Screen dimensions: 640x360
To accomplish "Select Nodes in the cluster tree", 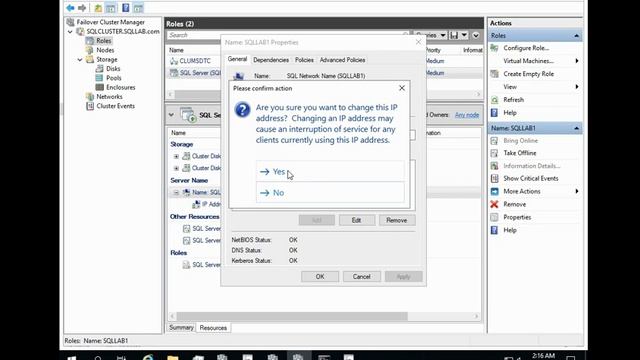I will click(x=105, y=50).
